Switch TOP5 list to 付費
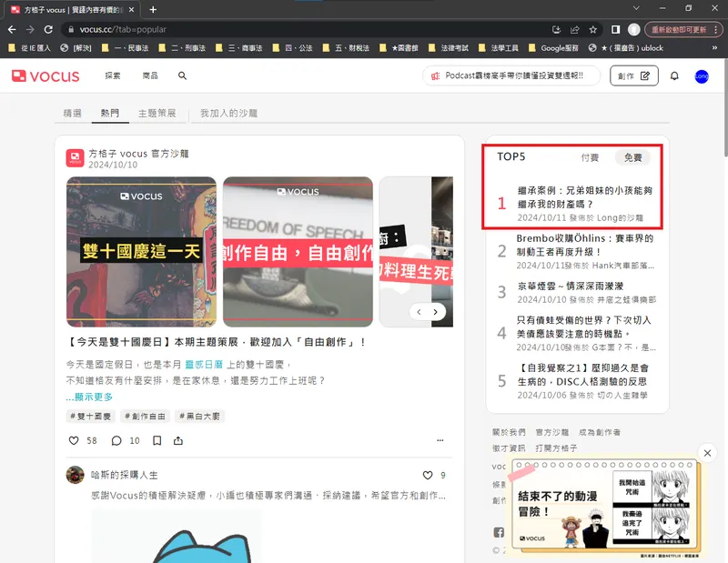The image size is (728, 563). (590, 157)
